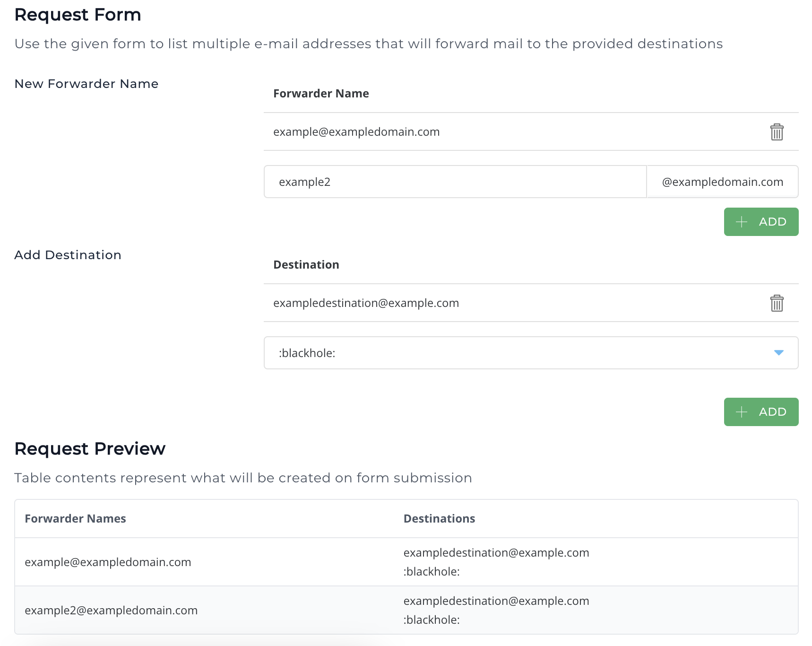This screenshot has width=812, height=646.
Task: Click the Request Preview heading
Action: pyautogui.click(x=90, y=448)
